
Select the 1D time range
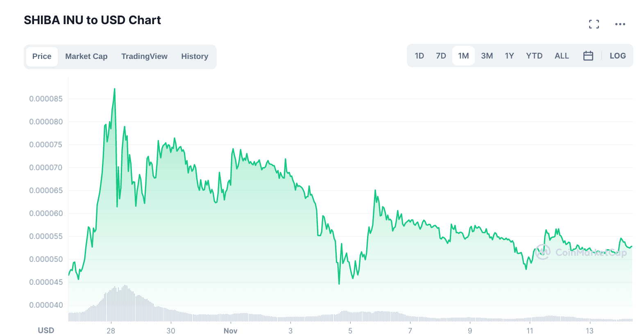(419, 56)
